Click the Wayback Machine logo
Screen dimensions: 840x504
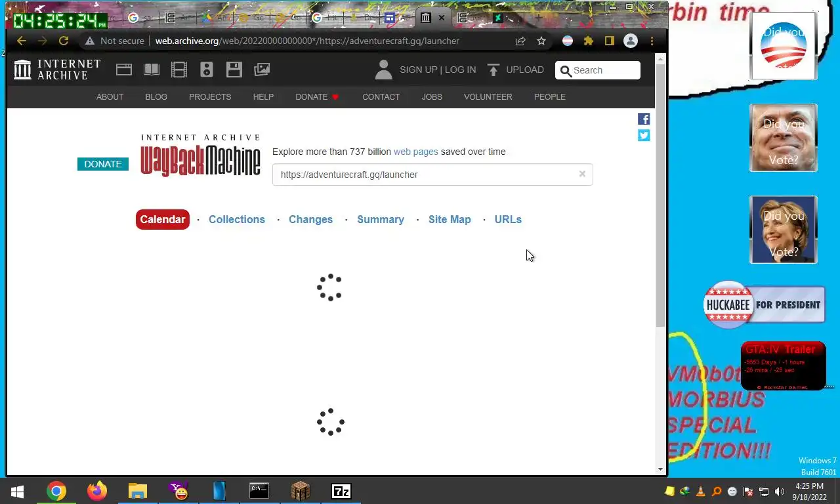pyautogui.click(x=200, y=156)
